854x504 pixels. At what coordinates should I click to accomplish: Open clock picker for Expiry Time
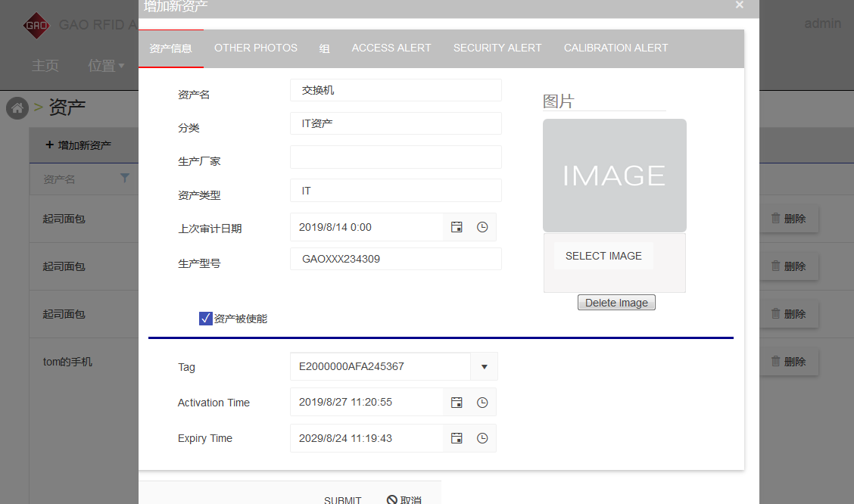coord(482,438)
